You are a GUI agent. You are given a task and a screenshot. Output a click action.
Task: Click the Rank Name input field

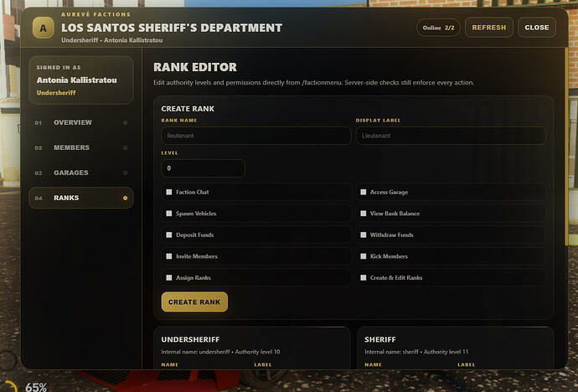click(255, 136)
